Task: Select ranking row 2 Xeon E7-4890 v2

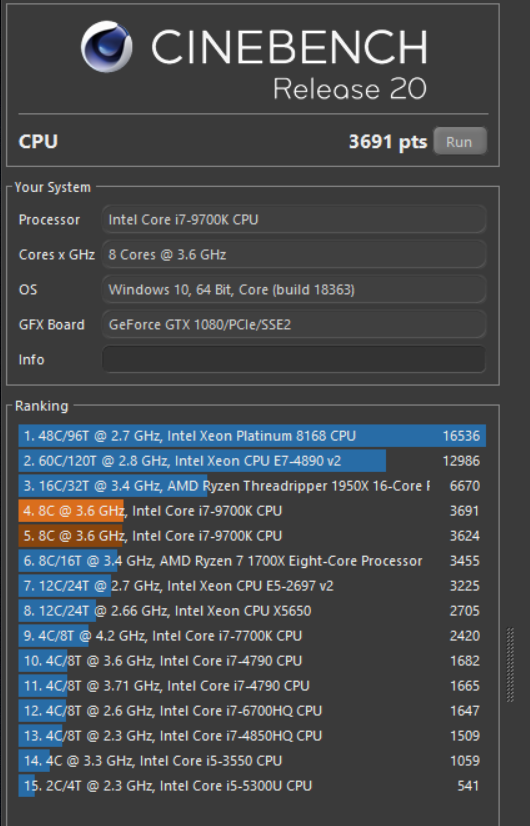Action: [252, 461]
